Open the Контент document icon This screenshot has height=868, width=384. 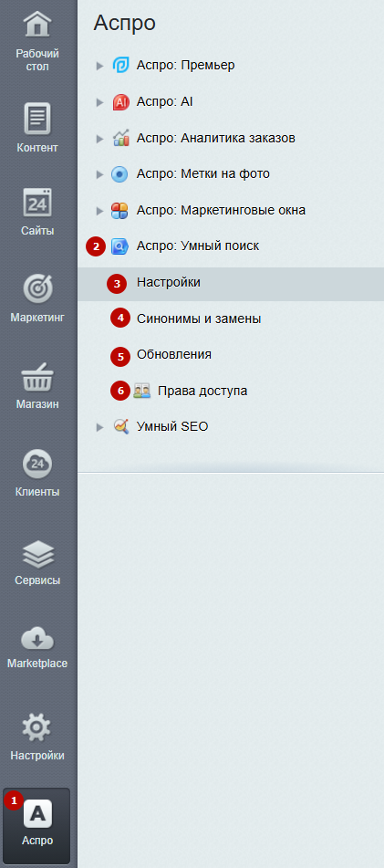pyautogui.click(x=37, y=118)
